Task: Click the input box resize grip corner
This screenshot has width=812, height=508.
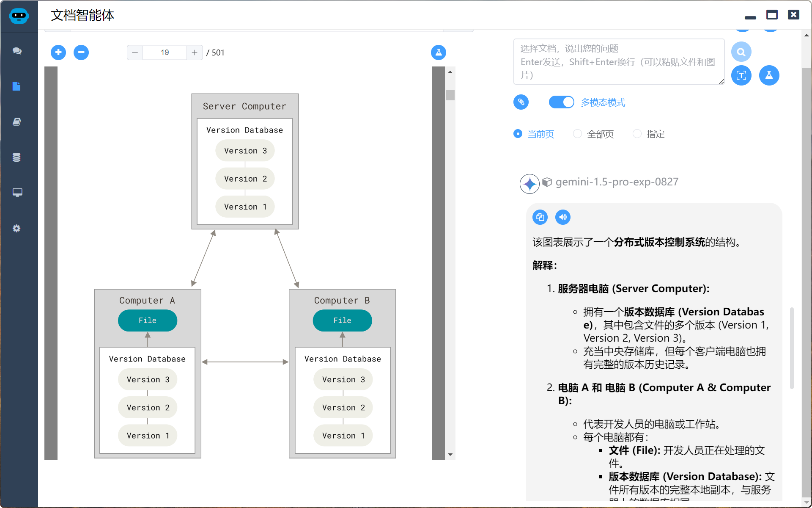Action: (721, 82)
